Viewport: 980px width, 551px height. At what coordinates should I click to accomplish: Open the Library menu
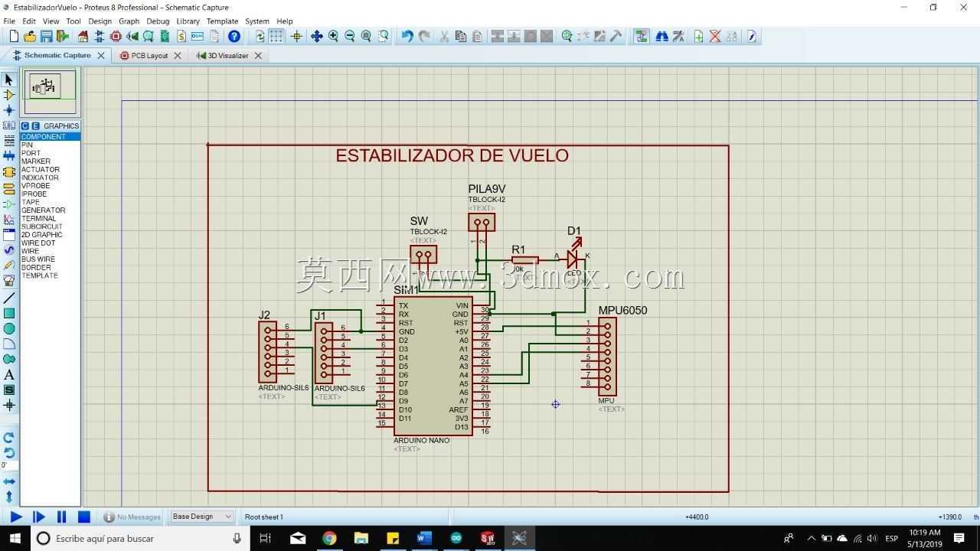tap(188, 21)
